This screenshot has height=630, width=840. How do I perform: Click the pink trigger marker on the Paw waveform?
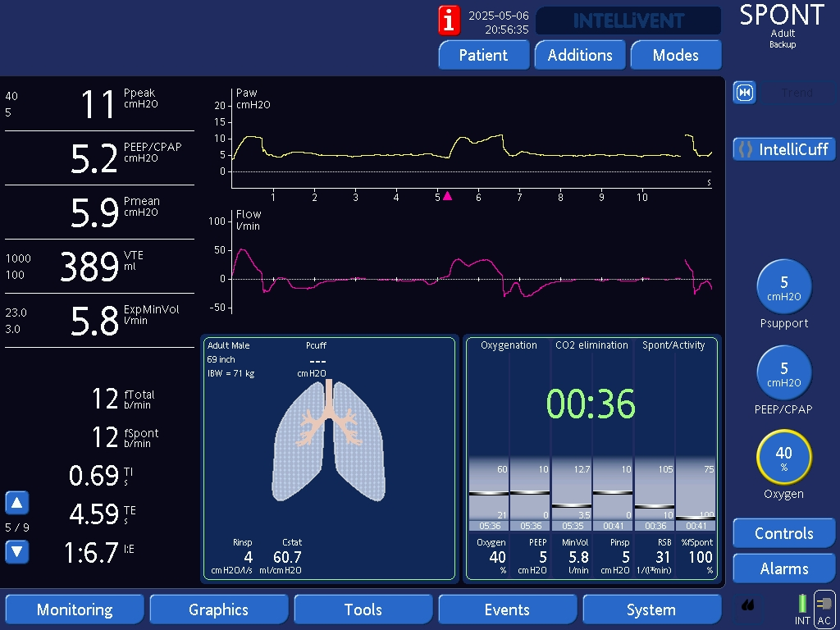[447, 196]
